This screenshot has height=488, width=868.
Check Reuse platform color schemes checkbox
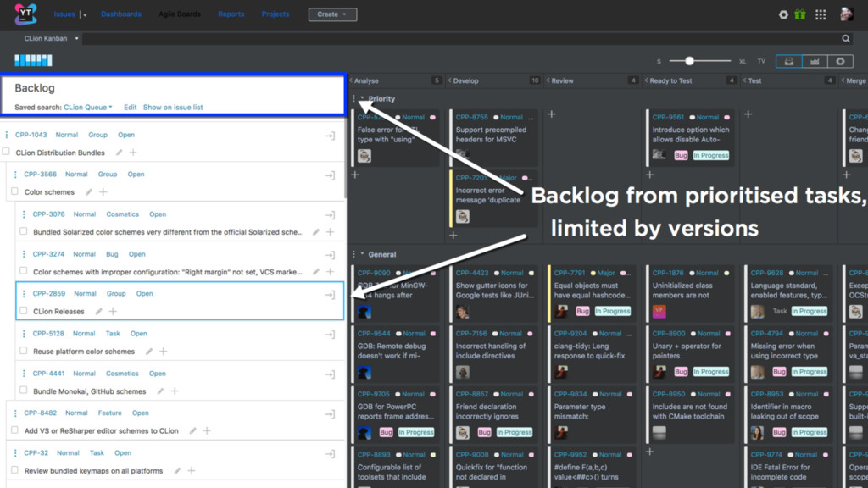23,351
